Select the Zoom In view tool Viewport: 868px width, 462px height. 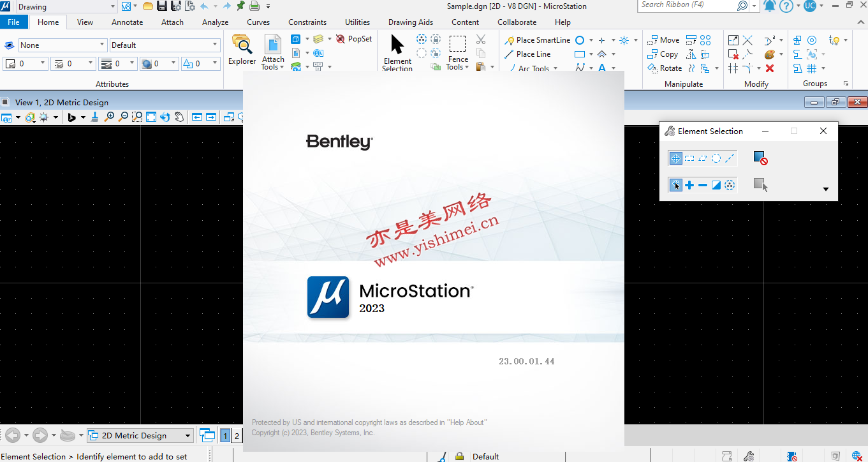(110, 117)
